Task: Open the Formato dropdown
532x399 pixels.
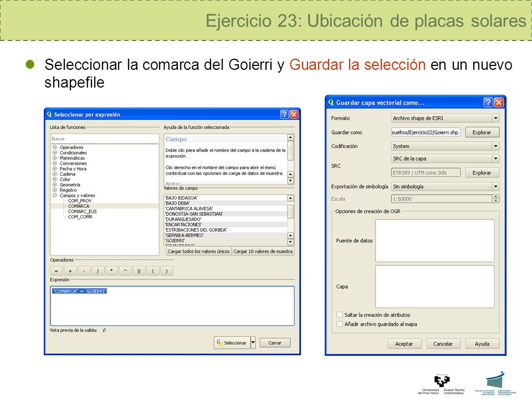Action: (x=445, y=118)
